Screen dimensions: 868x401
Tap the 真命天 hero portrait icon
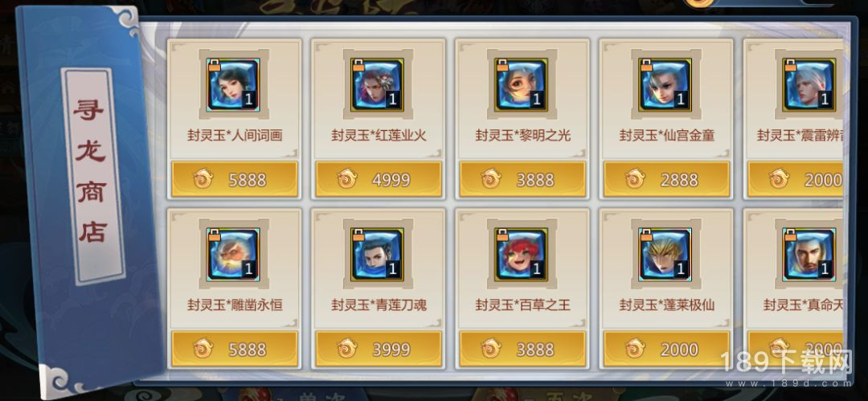pyautogui.click(x=809, y=254)
